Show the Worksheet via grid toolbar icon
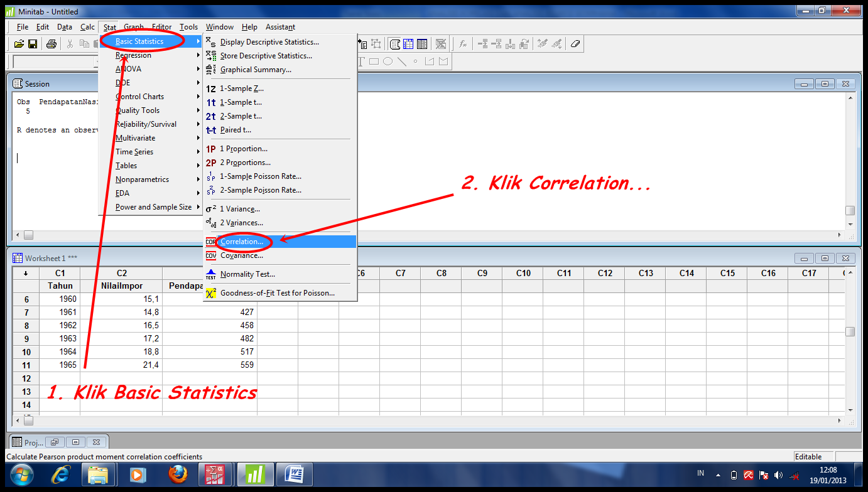 (x=408, y=44)
